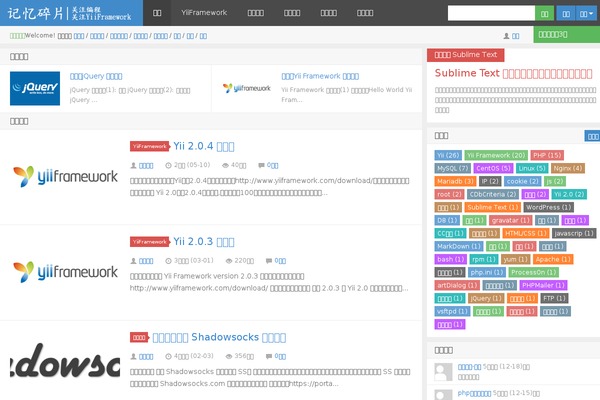Select the Sublime Text (1) tag
This screenshot has height=400, width=600.
(492, 207)
